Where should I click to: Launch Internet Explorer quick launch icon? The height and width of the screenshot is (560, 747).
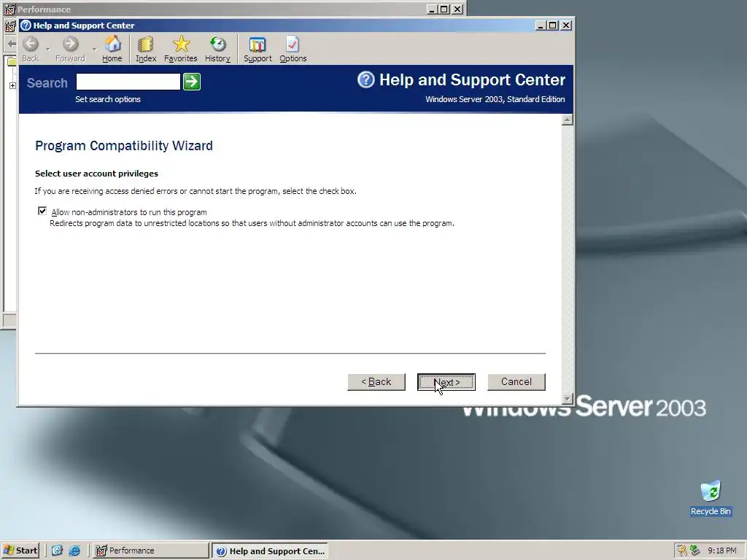click(74, 551)
